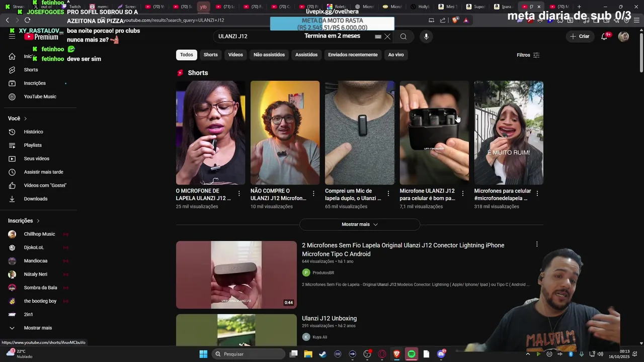Play short NÃO COMPRE O ULANZI J12
The width and height of the screenshot is (644, 362).
[285, 133]
